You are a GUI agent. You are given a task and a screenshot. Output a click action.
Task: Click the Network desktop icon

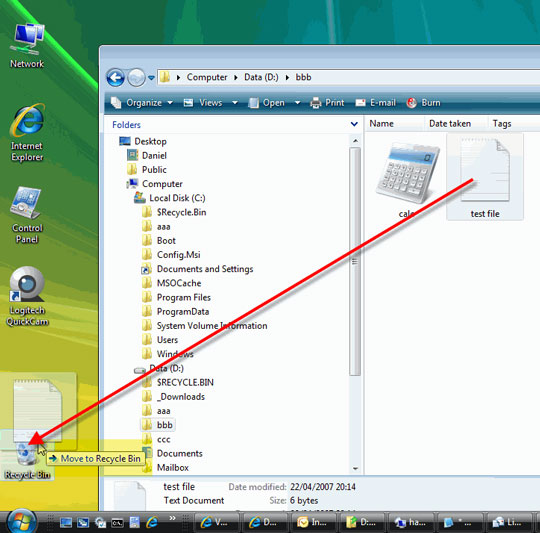[x=27, y=45]
